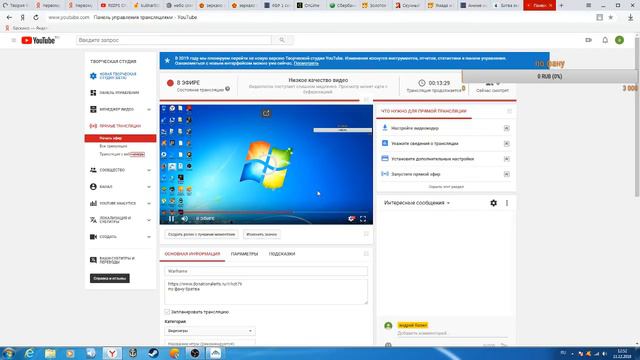
Task: Select the Основная информация tab
Action: (192, 254)
